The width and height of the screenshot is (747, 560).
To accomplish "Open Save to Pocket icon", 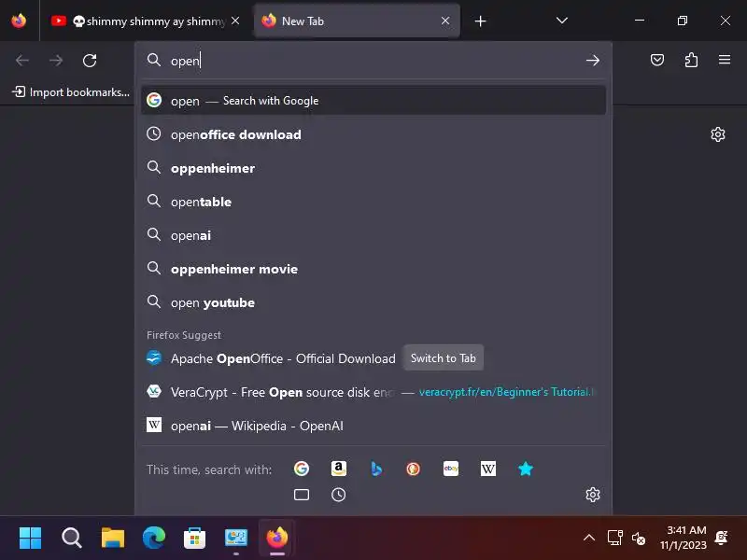I will click(657, 60).
